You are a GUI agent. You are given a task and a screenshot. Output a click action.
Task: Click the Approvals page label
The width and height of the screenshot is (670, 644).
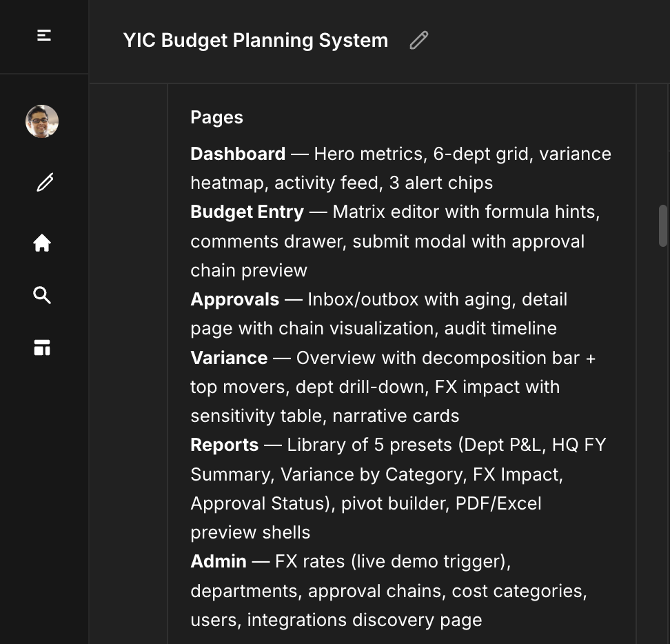234,299
